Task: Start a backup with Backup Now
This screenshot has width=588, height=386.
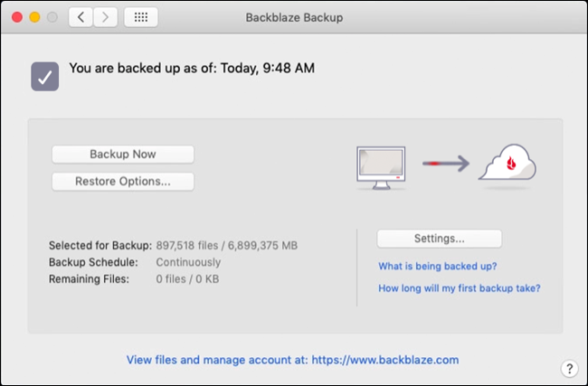Action: coord(123,155)
